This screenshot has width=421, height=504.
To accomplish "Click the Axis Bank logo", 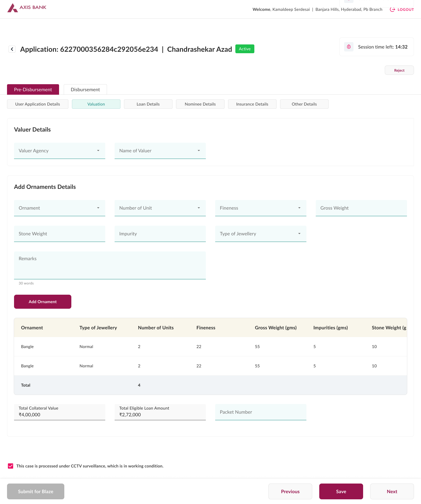I will pyautogui.click(x=27, y=8).
